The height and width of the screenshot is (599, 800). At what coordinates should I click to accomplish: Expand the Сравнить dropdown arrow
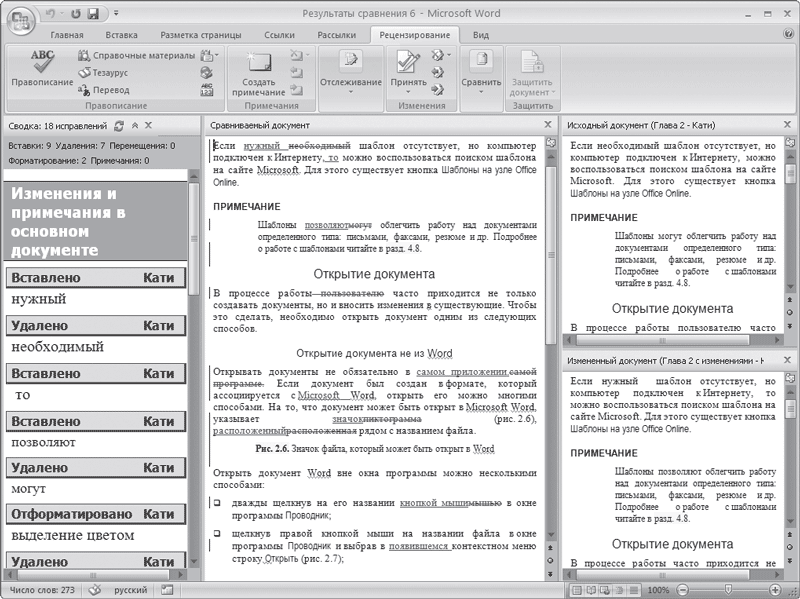481,92
